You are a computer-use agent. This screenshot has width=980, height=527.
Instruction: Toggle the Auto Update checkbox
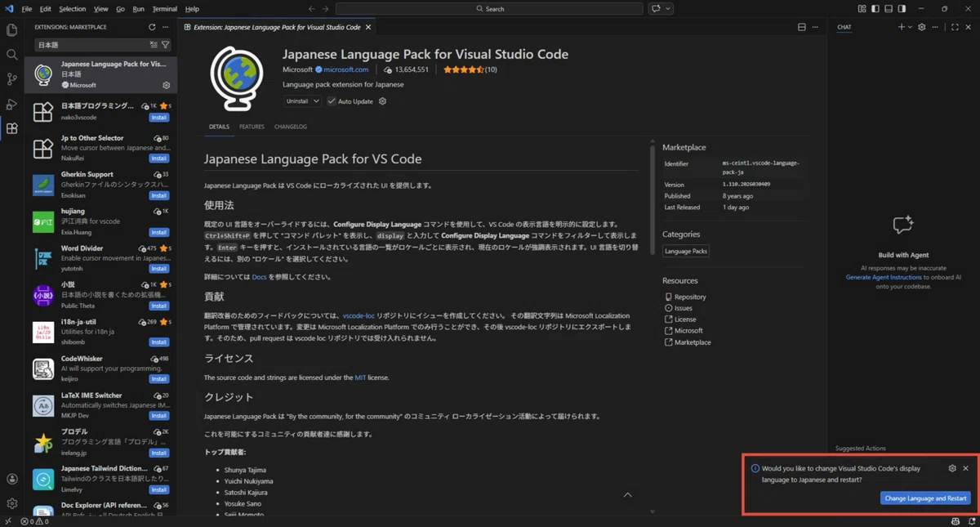point(332,101)
